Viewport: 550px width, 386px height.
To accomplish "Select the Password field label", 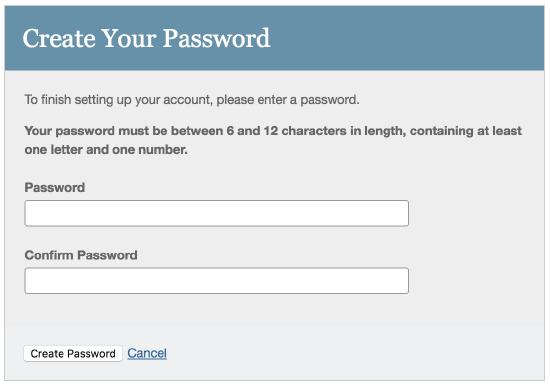I will (x=55, y=187).
